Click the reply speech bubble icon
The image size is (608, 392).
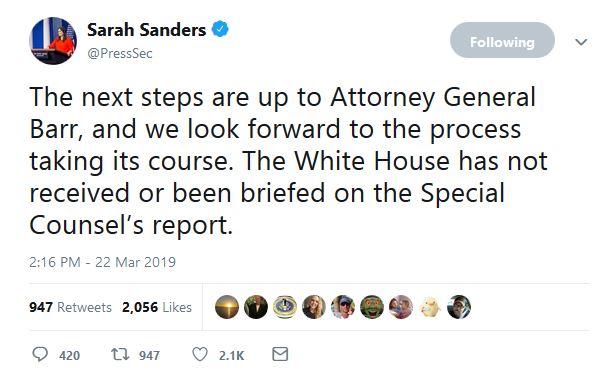click(x=40, y=354)
